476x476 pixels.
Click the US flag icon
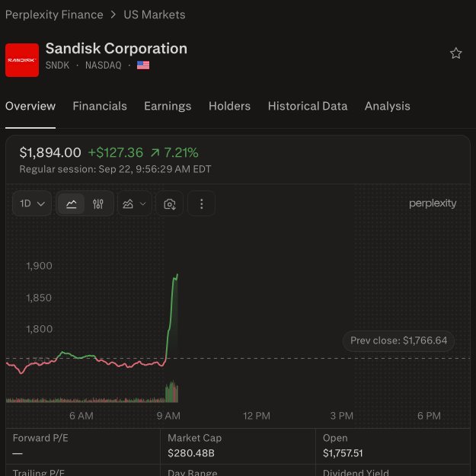[x=143, y=65]
